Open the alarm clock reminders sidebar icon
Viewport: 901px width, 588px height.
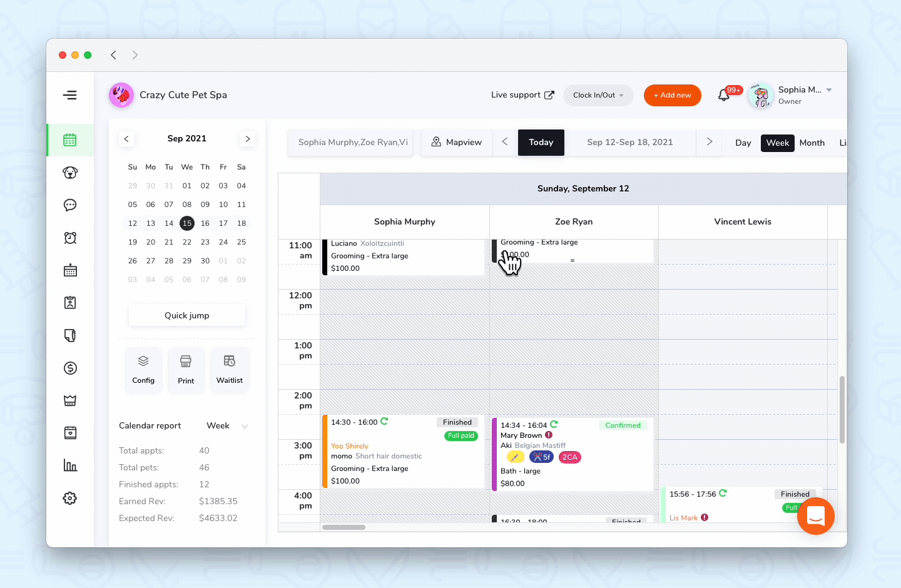(70, 238)
